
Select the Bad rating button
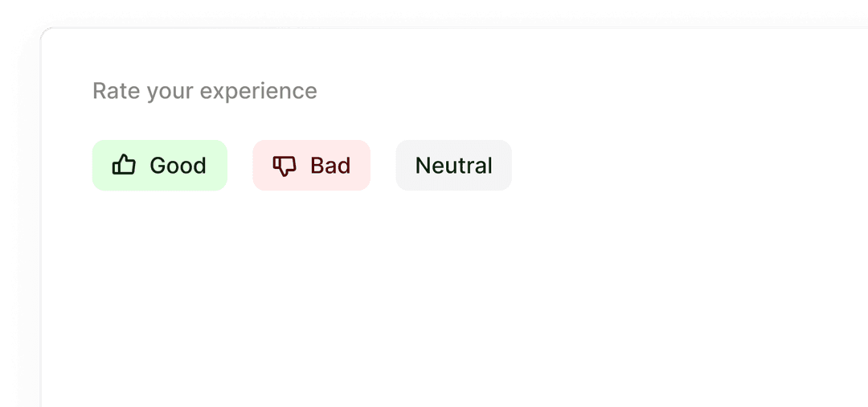pyautogui.click(x=311, y=166)
